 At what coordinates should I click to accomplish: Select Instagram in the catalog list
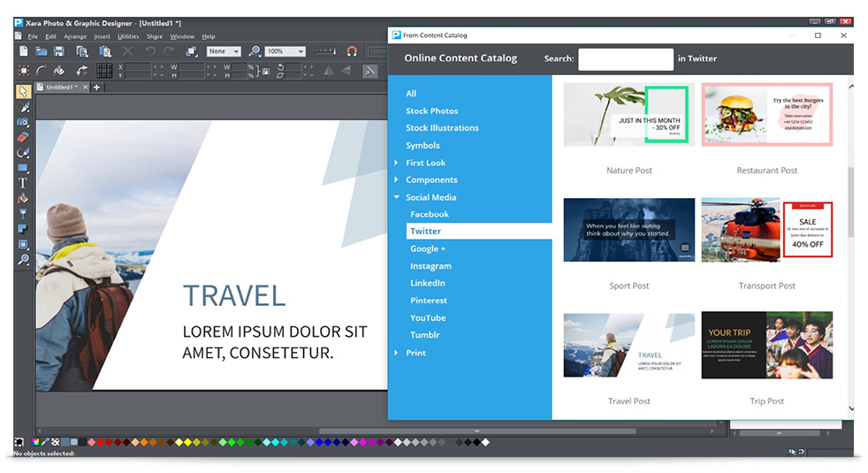click(x=430, y=266)
